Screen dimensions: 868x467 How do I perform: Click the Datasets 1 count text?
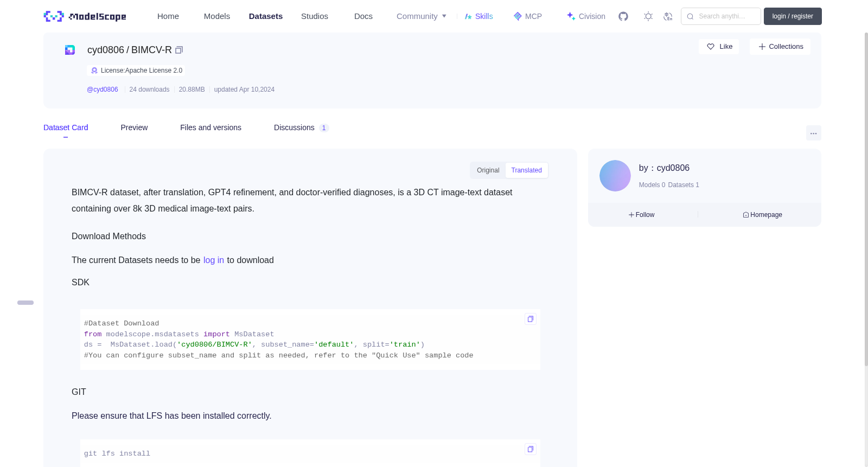pyautogui.click(x=684, y=185)
